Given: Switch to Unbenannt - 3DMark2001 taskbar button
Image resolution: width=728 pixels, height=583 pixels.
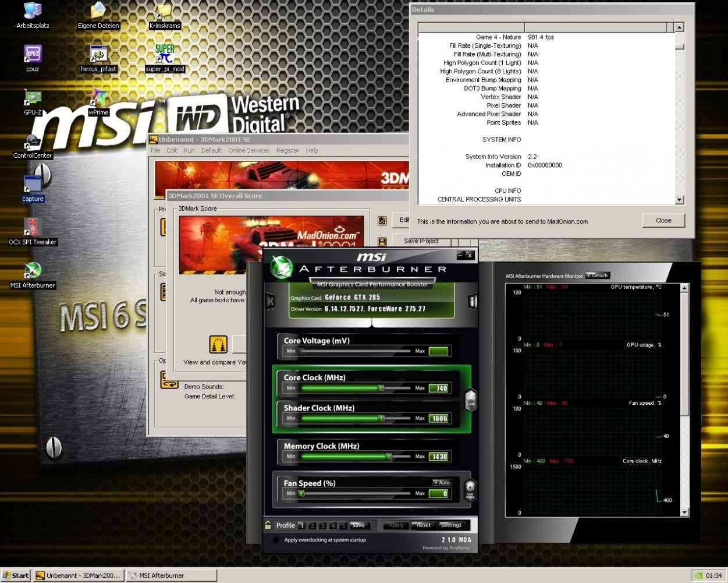Looking at the screenshot, I should (x=79, y=575).
